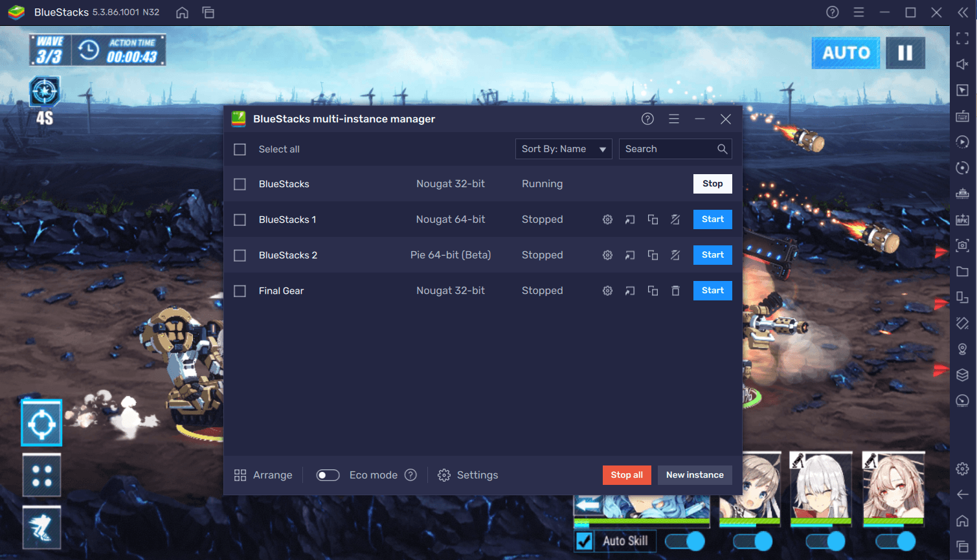Viewport: 977px width, 560px height.
Task: Open BlueStacks settings gear in sidebar
Action: (963, 469)
